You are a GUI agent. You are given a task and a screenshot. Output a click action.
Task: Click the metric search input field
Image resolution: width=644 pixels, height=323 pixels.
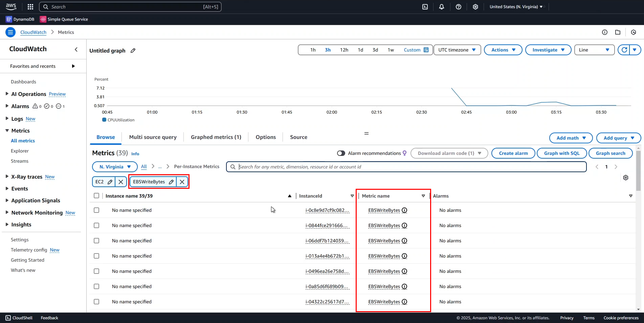coord(372,166)
